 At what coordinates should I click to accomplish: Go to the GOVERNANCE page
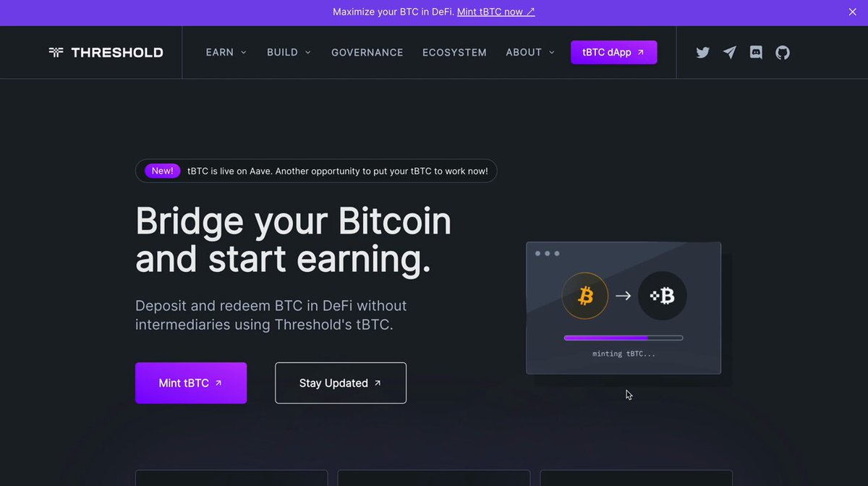[367, 53]
